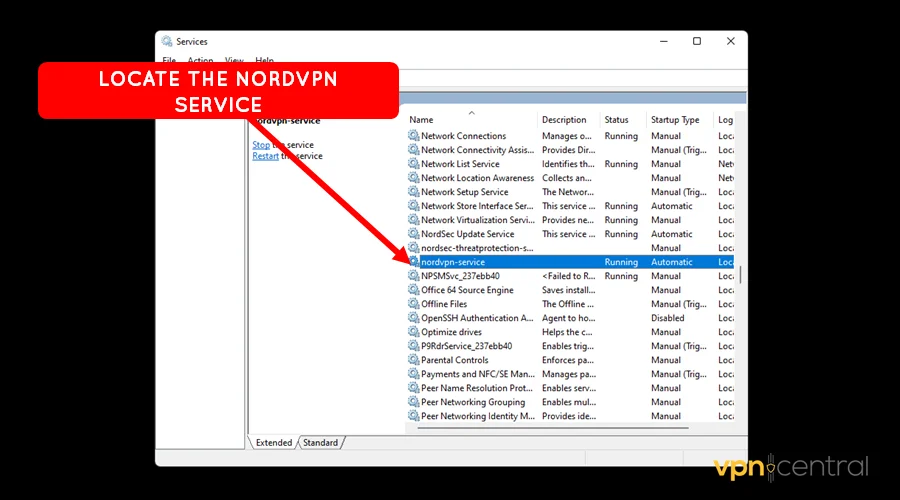Switch to the Standard tab
The image size is (900, 500).
pos(320,443)
